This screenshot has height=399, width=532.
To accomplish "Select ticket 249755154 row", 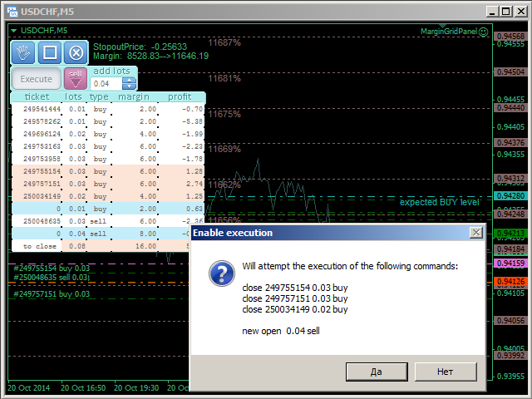I will click(x=42, y=170).
